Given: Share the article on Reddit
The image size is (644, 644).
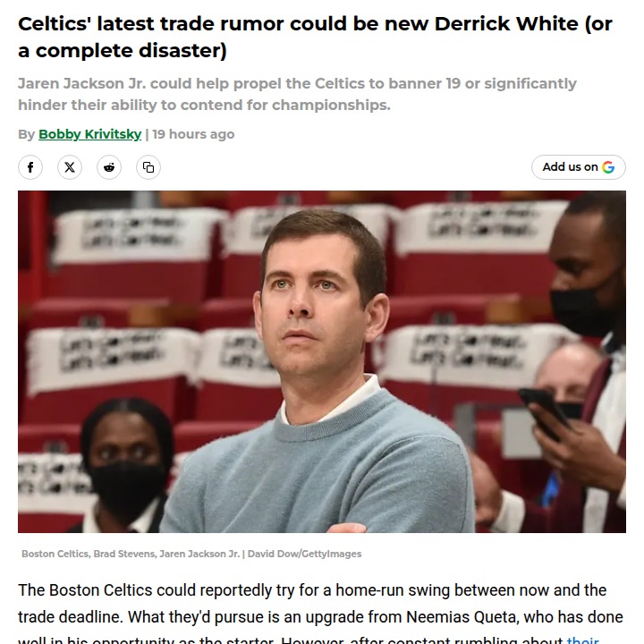Looking at the screenshot, I should [109, 167].
